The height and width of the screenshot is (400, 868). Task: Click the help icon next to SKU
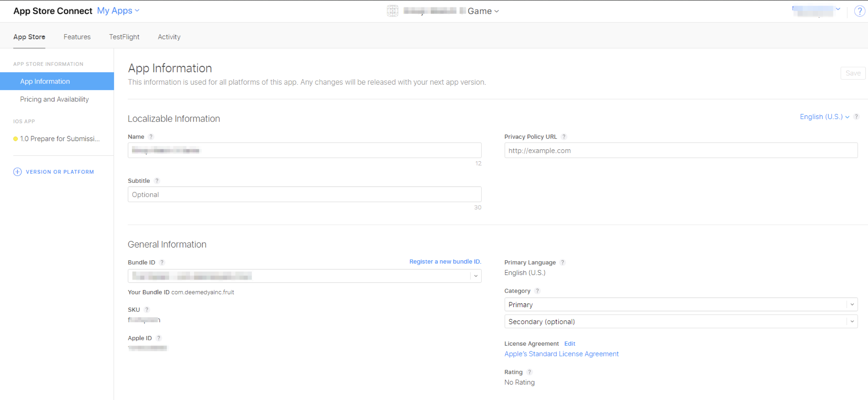(x=147, y=310)
